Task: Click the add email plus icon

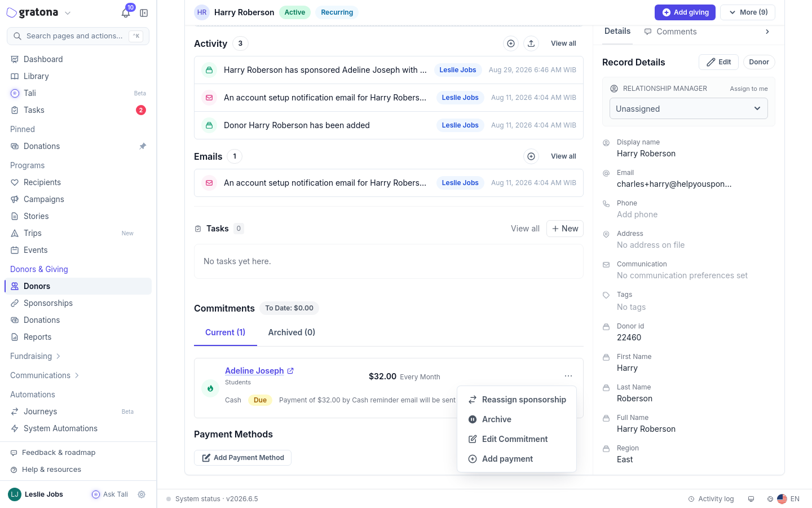Action: (531, 156)
